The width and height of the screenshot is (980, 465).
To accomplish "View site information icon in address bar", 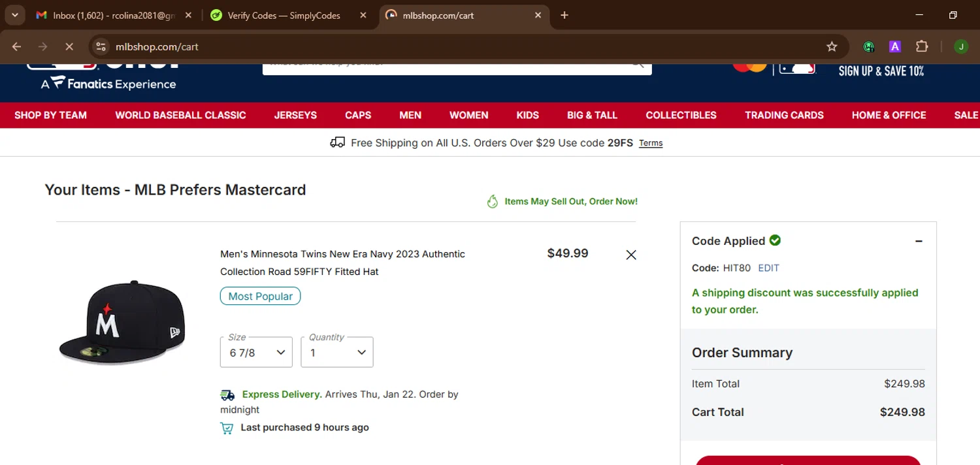I will [101, 46].
